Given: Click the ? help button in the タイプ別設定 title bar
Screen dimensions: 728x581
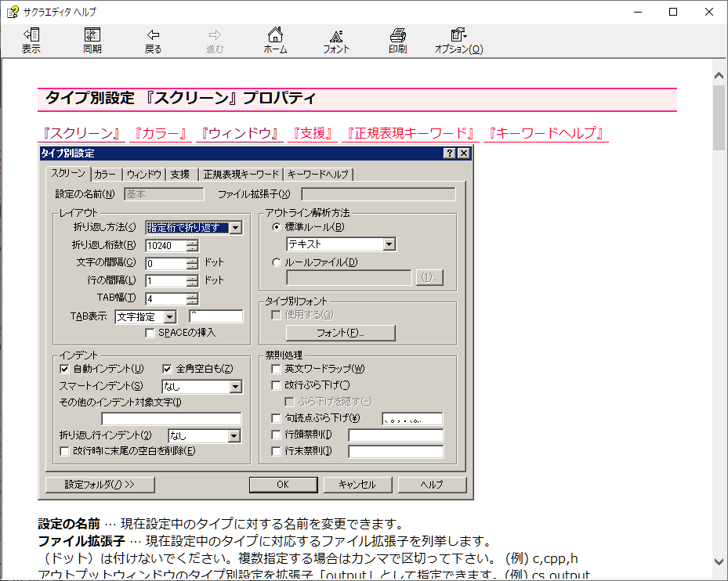Looking at the screenshot, I should (x=450, y=153).
